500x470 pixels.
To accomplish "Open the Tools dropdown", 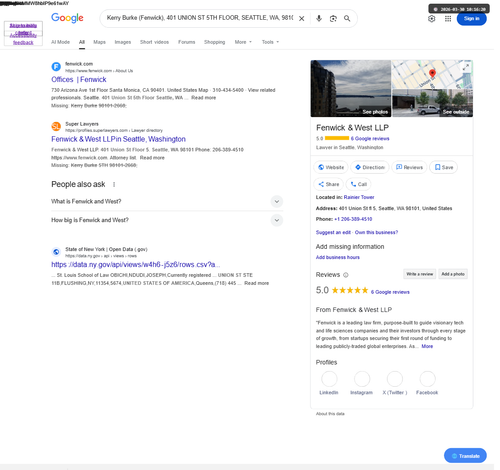I will coord(270,42).
